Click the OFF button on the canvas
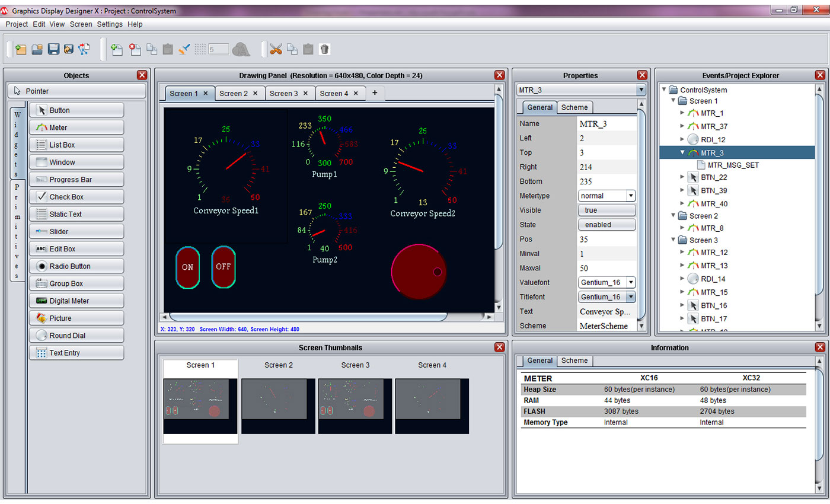The image size is (830, 504). point(224,267)
